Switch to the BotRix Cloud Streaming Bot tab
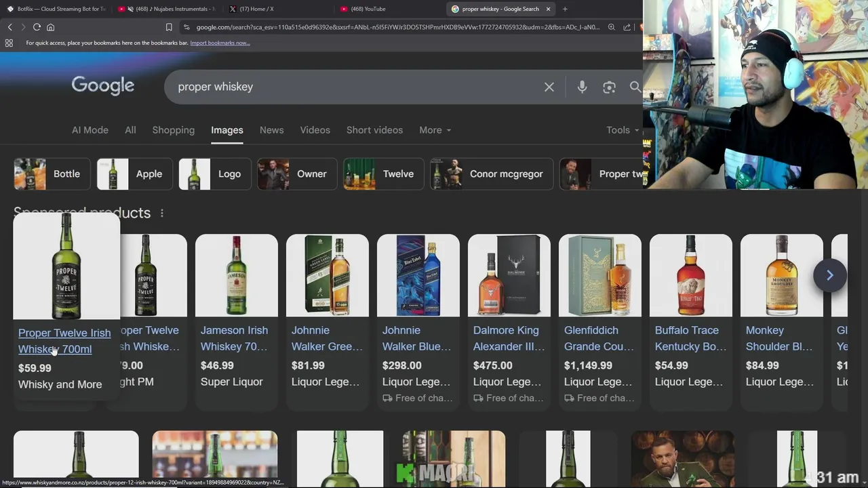868x488 pixels. point(57,9)
